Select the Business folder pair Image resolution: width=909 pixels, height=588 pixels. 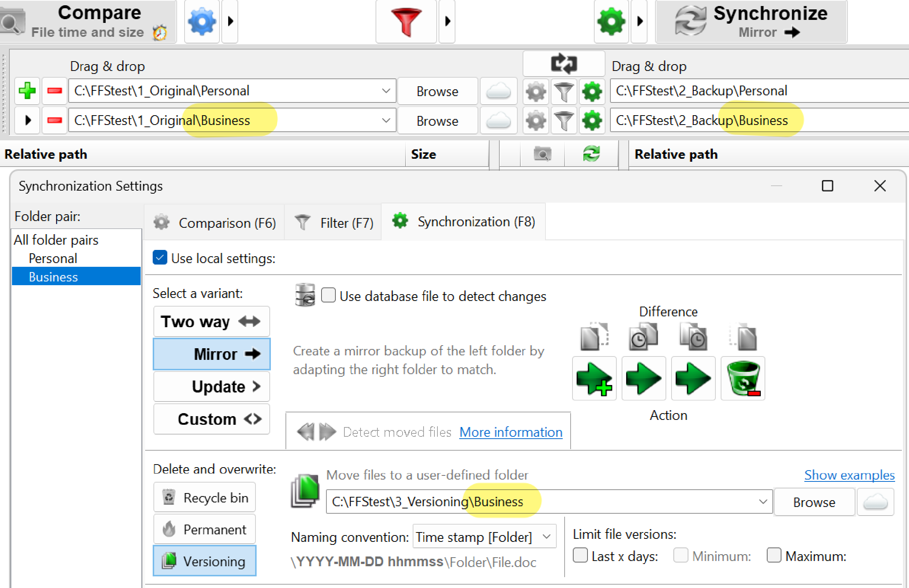76,277
